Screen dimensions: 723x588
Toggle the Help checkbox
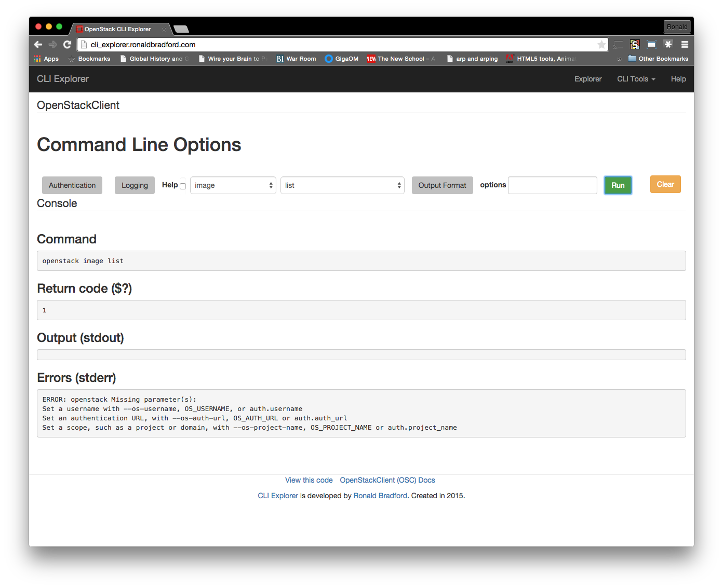click(x=183, y=186)
